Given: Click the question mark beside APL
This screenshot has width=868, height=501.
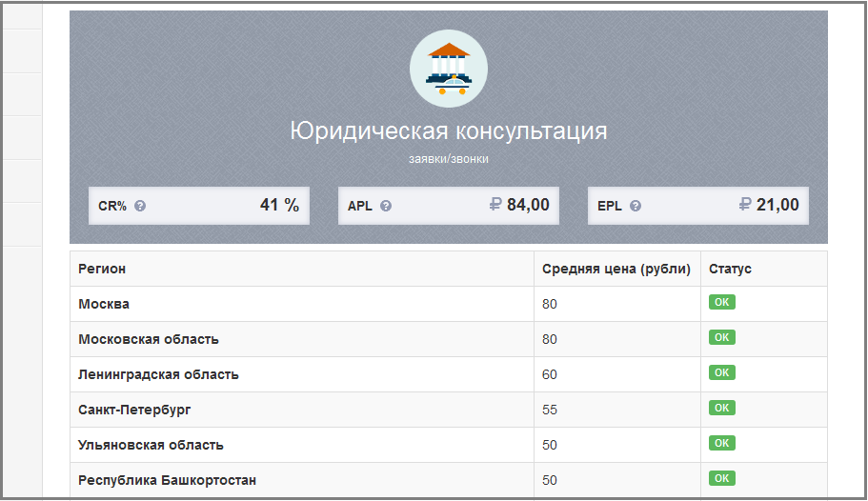Looking at the screenshot, I should [x=386, y=206].
